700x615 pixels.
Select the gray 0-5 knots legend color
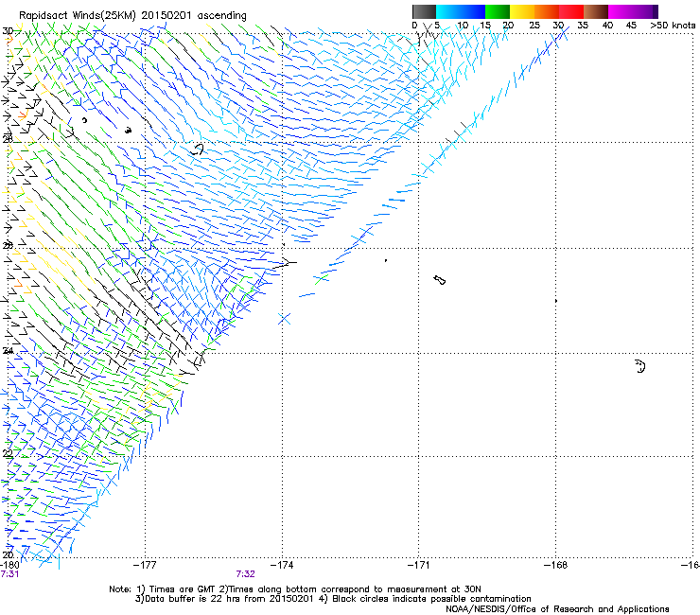click(x=424, y=11)
